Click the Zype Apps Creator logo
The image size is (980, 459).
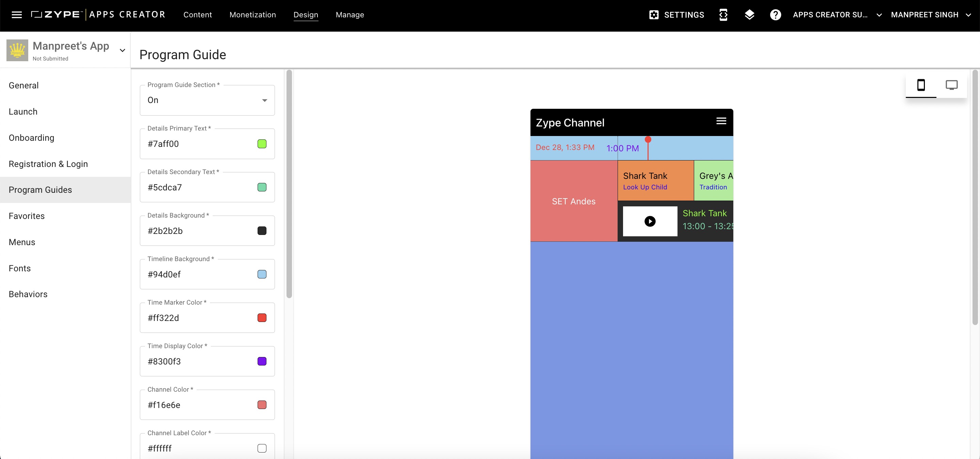click(x=98, y=14)
